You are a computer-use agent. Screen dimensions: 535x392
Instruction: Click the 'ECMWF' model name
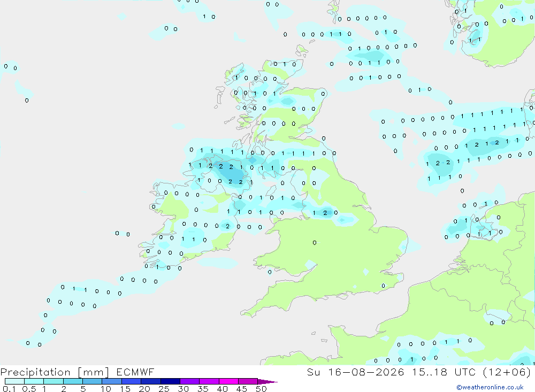coord(135,372)
